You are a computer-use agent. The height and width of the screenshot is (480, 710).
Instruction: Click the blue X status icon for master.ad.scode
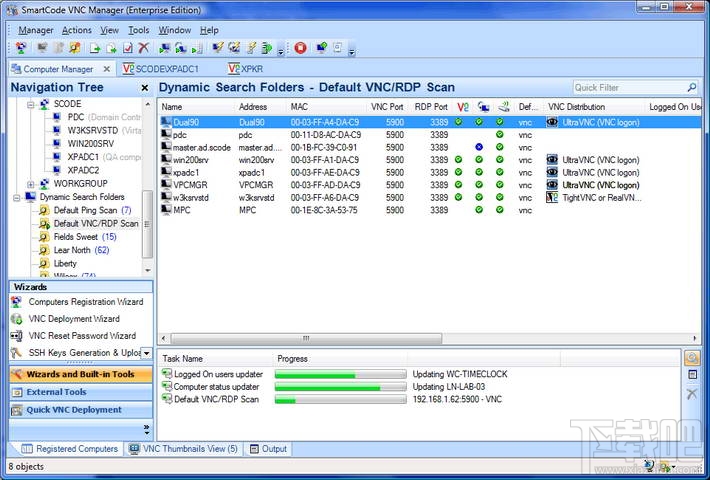(x=479, y=147)
